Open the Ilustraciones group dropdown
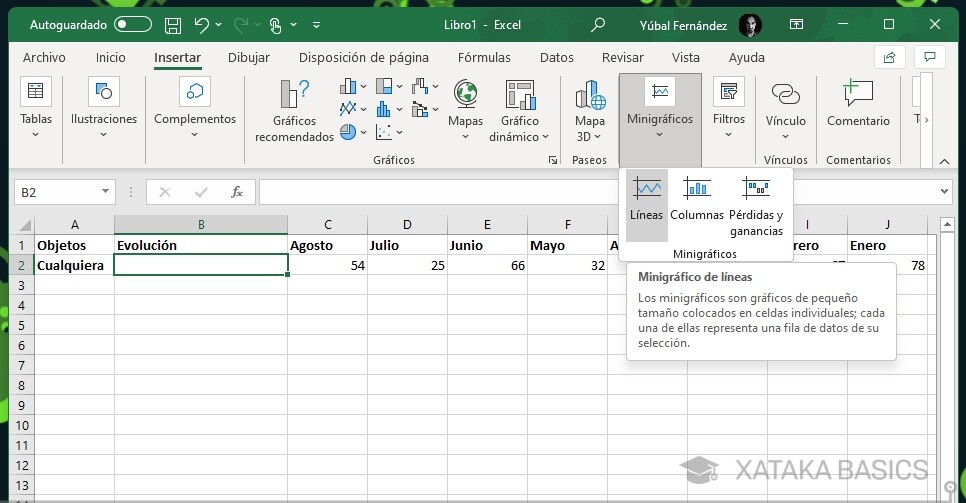Image resolution: width=966 pixels, height=503 pixels. (x=104, y=108)
